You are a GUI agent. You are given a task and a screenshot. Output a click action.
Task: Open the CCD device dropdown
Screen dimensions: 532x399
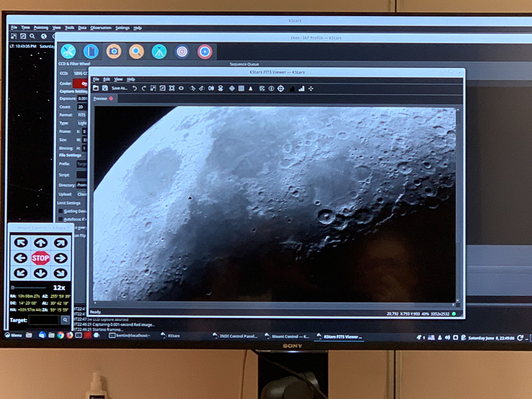(x=80, y=73)
